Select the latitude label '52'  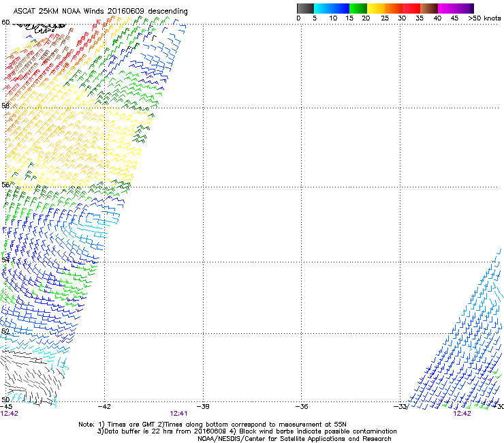point(5,331)
